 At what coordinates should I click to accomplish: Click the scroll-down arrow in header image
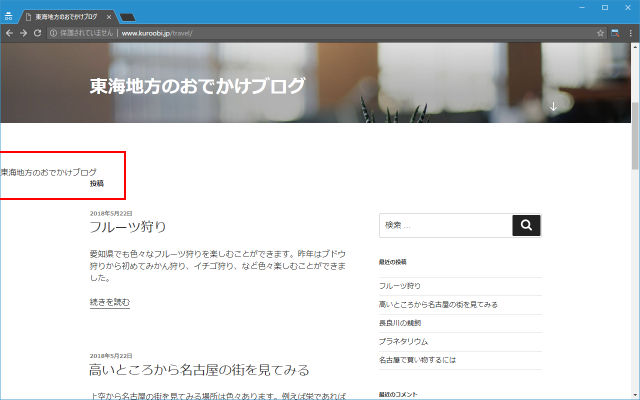tap(552, 106)
